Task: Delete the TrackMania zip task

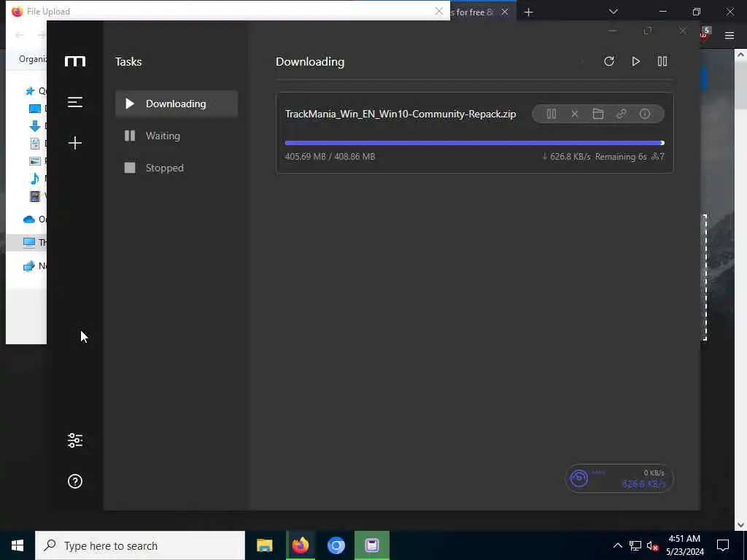Action: tap(575, 114)
